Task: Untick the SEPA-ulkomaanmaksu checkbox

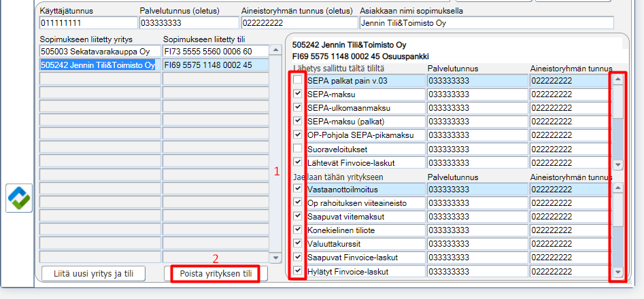Action: coord(298,107)
